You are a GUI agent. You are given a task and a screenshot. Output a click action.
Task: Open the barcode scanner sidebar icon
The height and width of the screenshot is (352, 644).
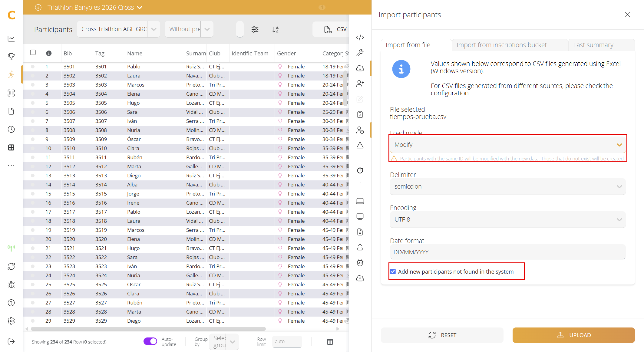(x=11, y=93)
